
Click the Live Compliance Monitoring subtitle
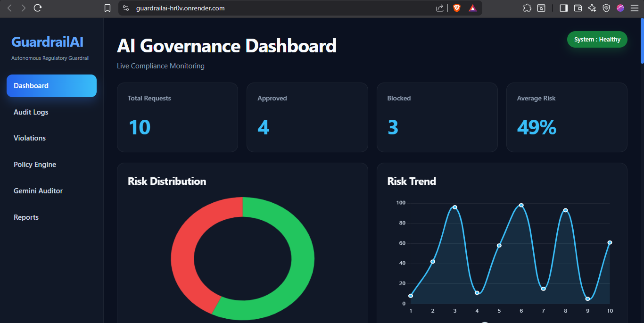coord(161,66)
